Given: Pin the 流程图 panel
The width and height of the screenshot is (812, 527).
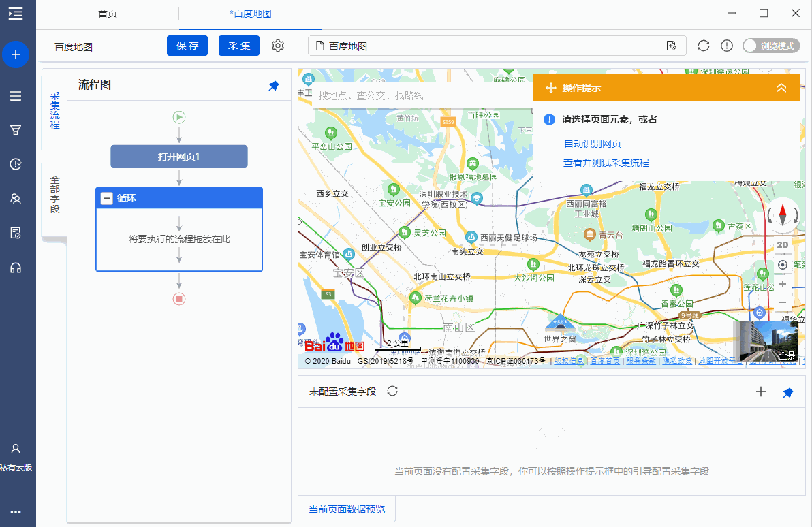Looking at the screenshot, I should [273, 86].
